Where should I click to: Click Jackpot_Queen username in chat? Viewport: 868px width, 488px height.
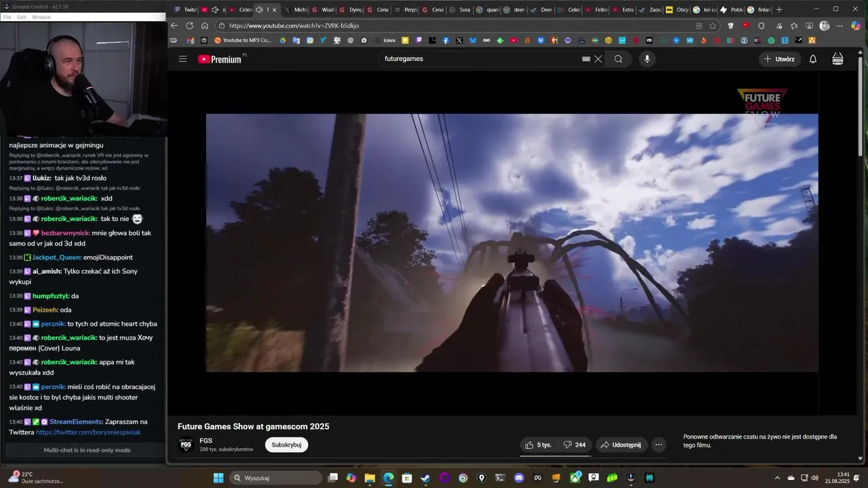click(x=57, y=258)
